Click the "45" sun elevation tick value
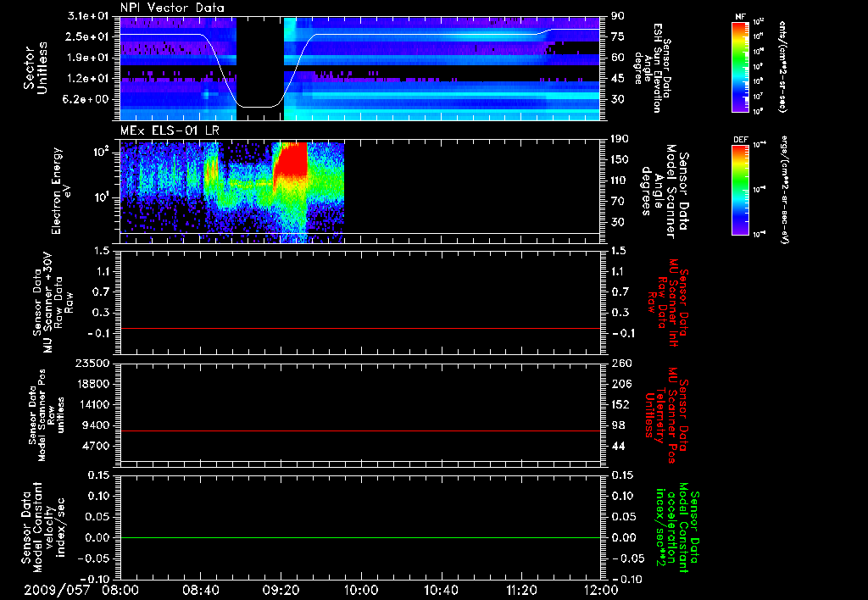This screenshot has width=868, height=600. point(617,79)
